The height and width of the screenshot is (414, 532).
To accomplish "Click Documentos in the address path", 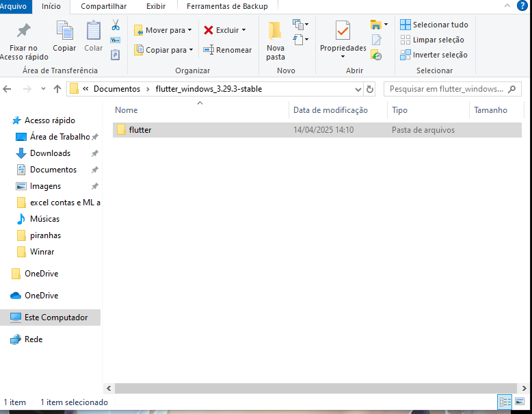I will (x=117, y=89).
